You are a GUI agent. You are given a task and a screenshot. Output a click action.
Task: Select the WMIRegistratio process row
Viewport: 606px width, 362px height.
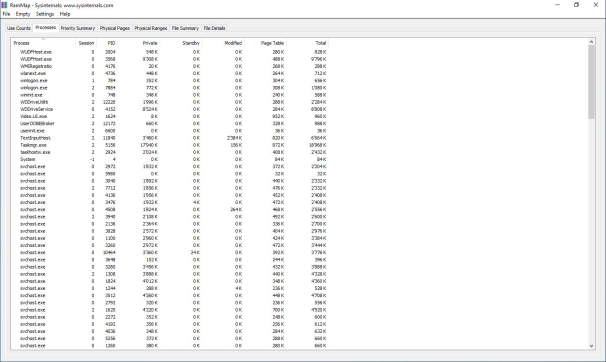170,66
